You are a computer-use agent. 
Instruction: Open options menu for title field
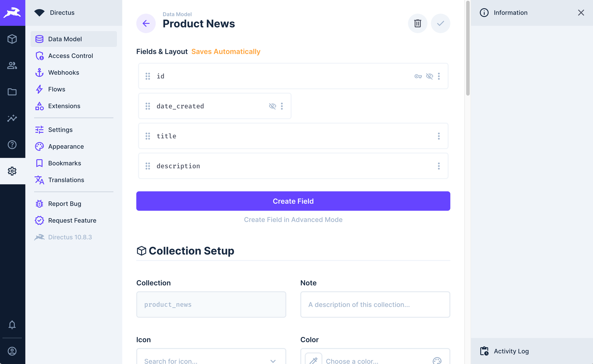[439, 136]
